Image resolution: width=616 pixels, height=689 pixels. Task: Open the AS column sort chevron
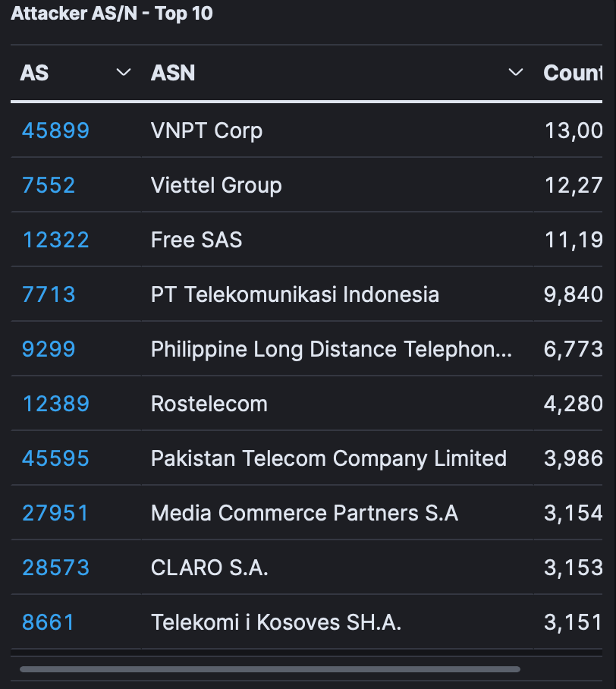[x=124, y=73]
